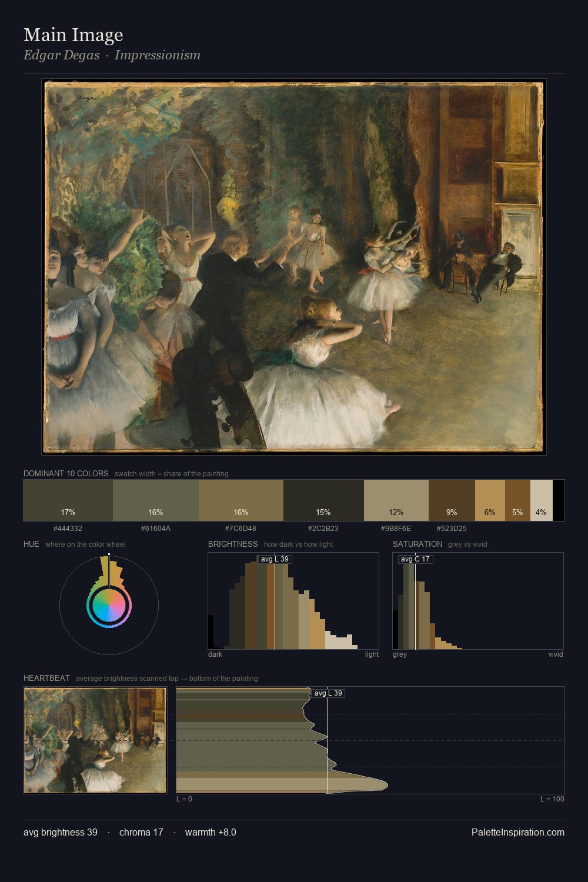Click the 'BRIGHTNESS' section heading
The height and width of the screenshot is (882, 588).
[233, 544]
